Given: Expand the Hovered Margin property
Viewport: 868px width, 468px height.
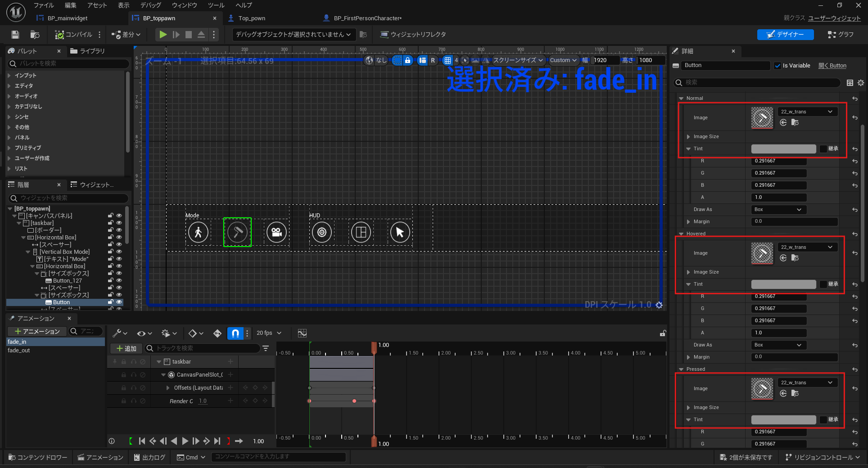Looking at the screenshot, I should (x=688, y=357).
